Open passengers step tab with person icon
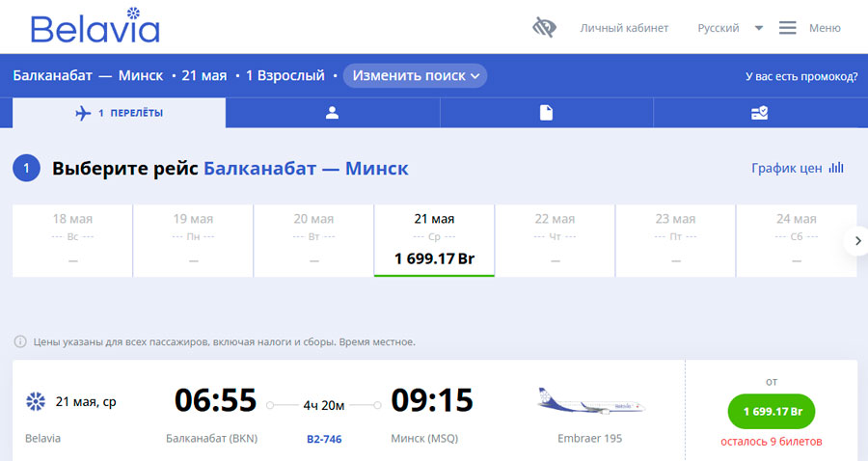The image size is (868, 461). point(332,113)
